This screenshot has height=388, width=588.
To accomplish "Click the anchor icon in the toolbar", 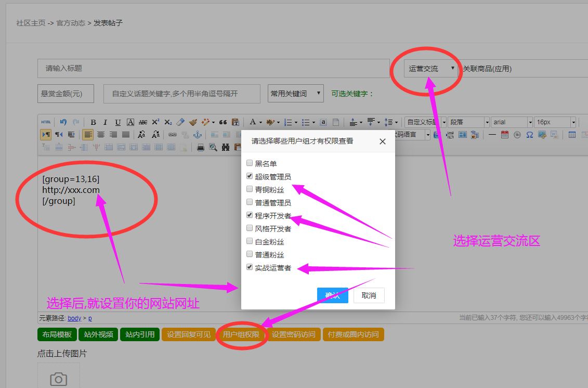I will click(x=198, y=135).
